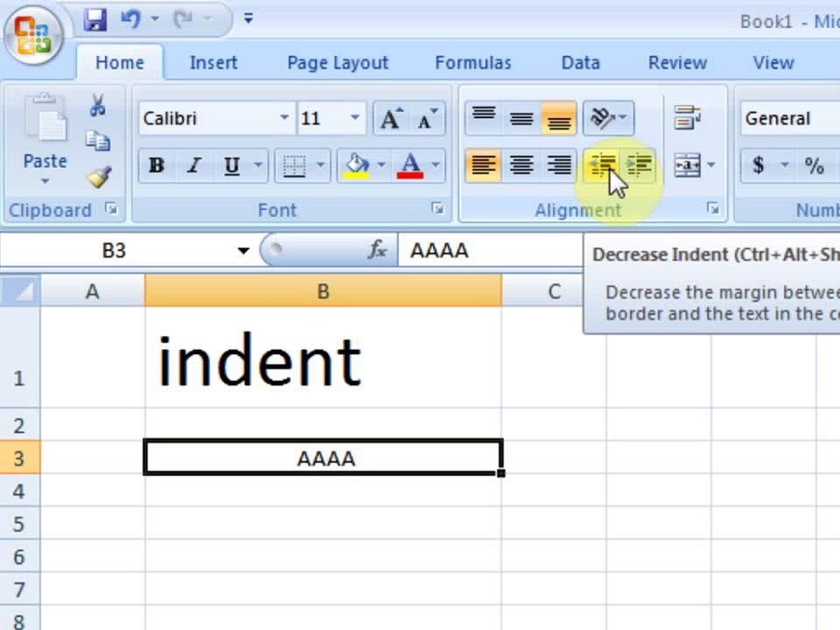Screen dimensions: 840x630
Task: Click Merge and Center button
Action: coord(688,165)
